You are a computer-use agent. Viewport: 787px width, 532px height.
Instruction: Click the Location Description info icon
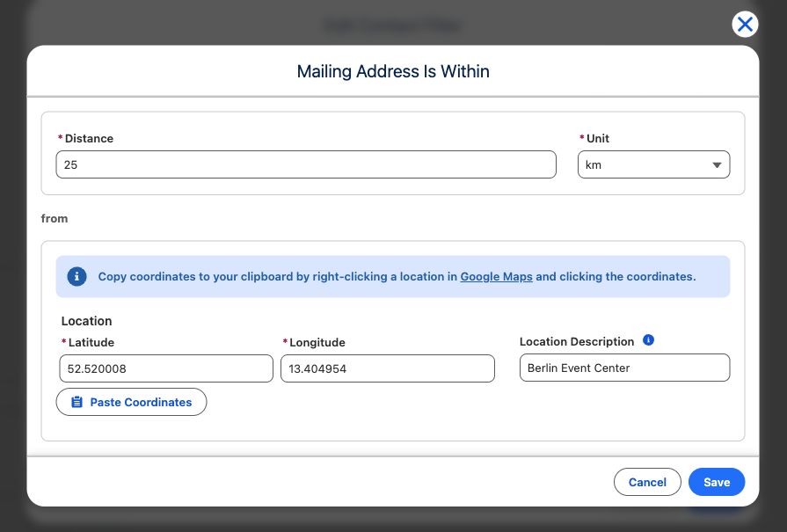point(648,340)
